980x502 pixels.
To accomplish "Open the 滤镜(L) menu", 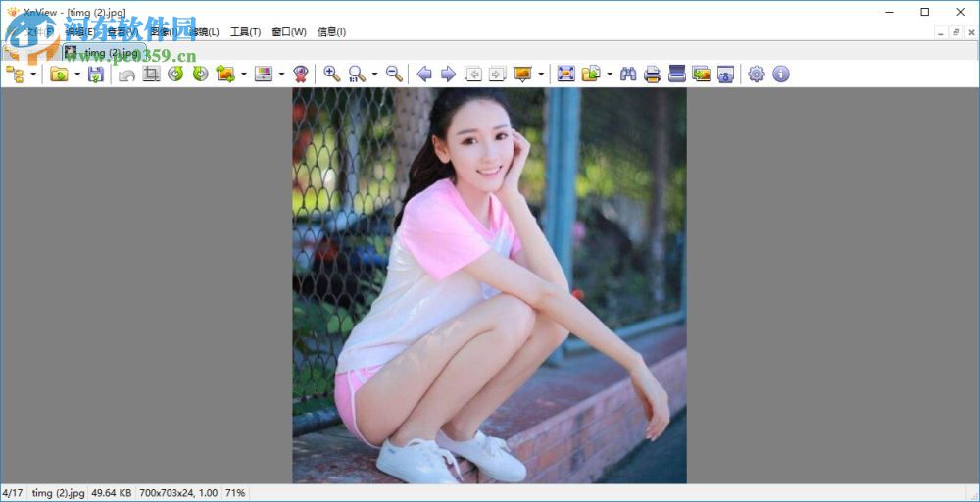I will [x=204, y=32].
